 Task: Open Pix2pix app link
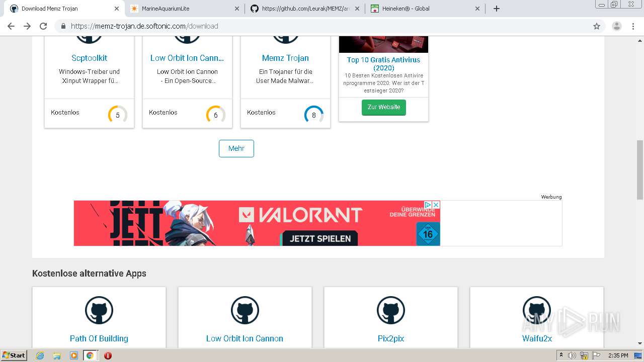tap(391, 338)
